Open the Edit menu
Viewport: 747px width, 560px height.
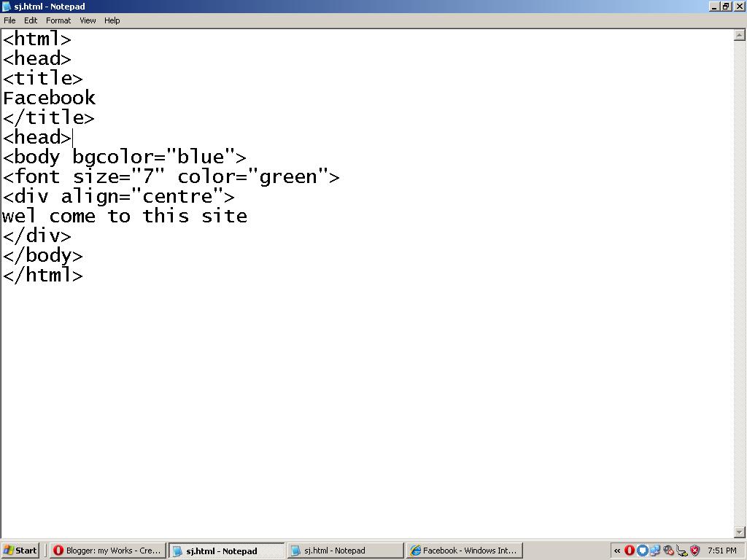coord(31,20)
